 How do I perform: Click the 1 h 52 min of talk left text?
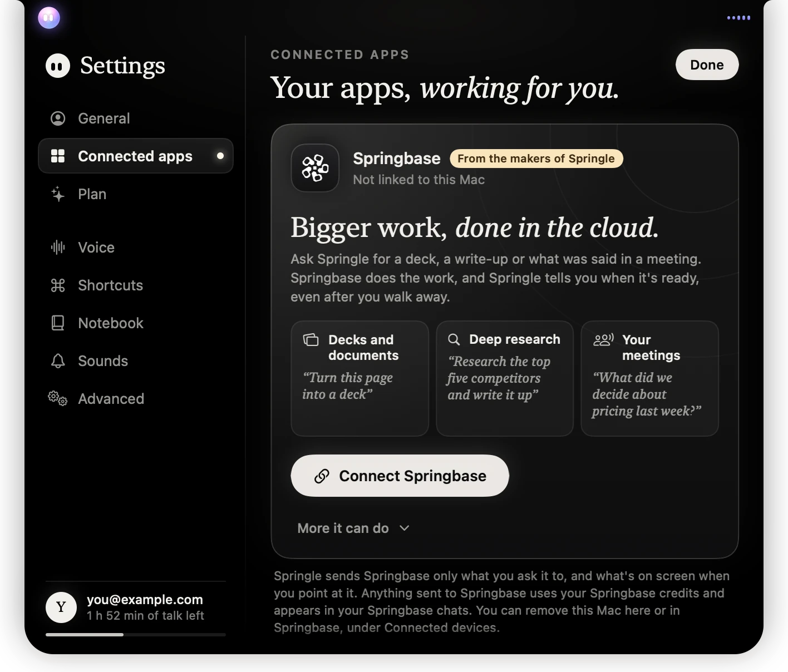tap(145, 616)
